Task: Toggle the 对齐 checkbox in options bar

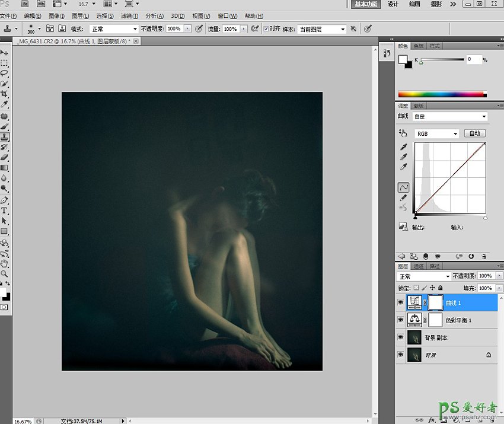Action: point(266,28)
